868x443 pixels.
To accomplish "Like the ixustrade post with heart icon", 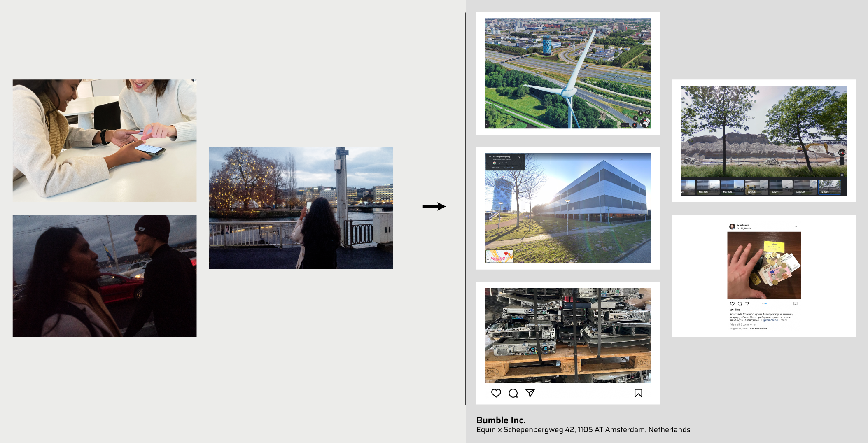I will (732, 304).
